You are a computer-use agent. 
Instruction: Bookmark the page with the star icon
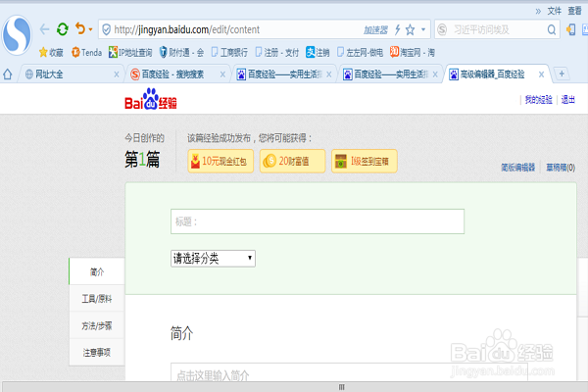click(x=411, y=29)
